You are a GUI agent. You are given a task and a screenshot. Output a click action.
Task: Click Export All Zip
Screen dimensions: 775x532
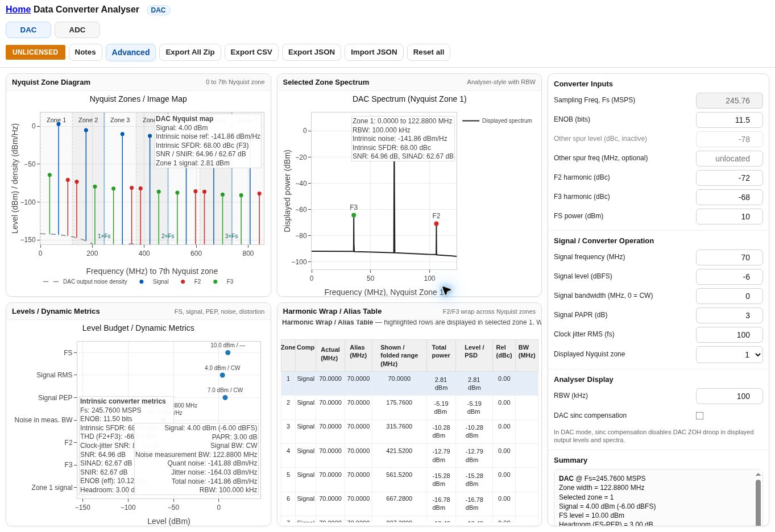coord(190,52)
